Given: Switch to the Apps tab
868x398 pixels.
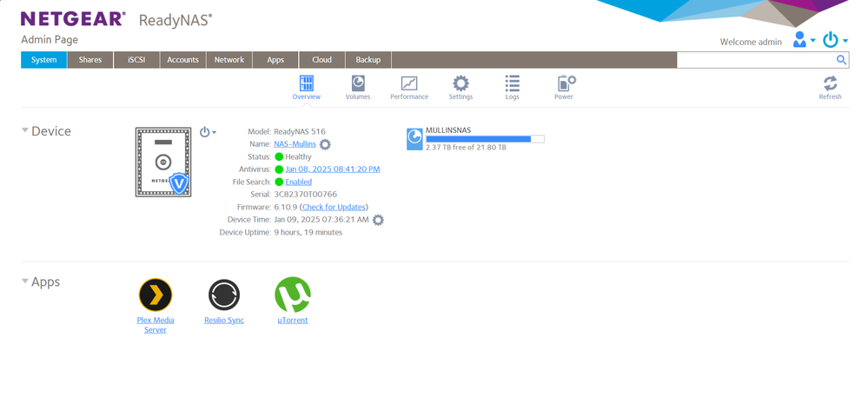Looking at the screenshot, I should (275, 60).
